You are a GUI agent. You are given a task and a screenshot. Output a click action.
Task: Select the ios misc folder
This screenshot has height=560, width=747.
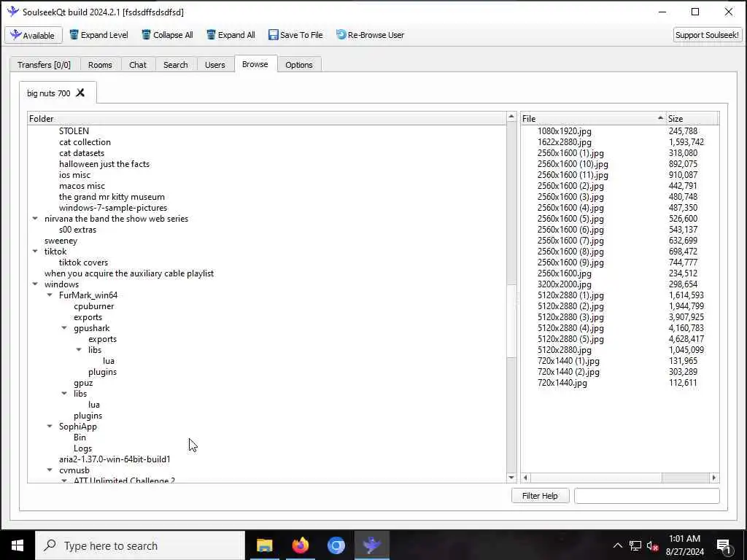tap(75, 175)
